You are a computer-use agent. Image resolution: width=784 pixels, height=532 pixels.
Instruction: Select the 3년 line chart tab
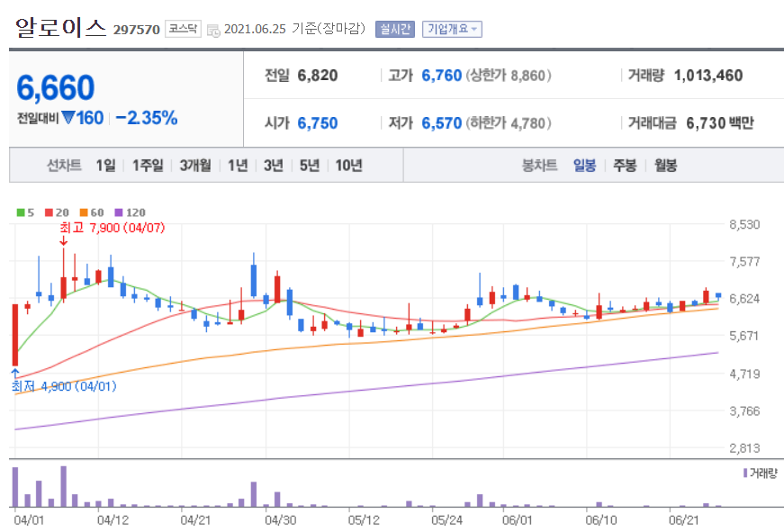pos(274,165)
